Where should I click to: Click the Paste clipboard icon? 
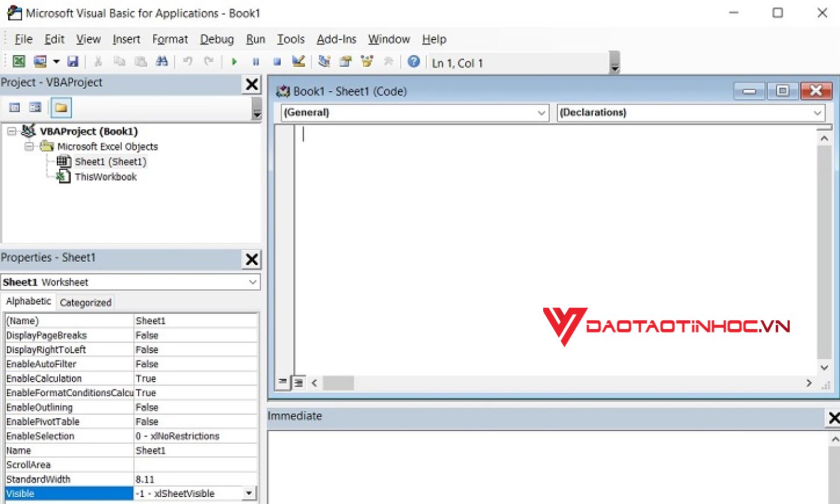tap(141, 62)
